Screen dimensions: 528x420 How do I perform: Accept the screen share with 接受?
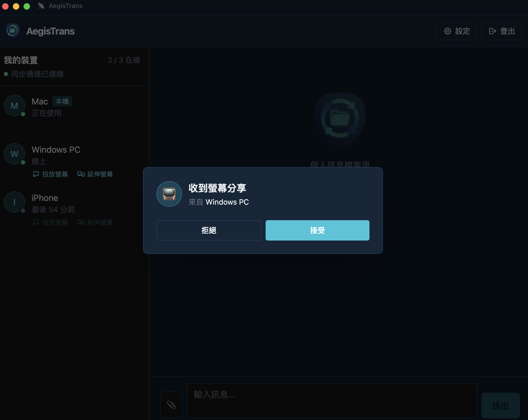[317, 230]
